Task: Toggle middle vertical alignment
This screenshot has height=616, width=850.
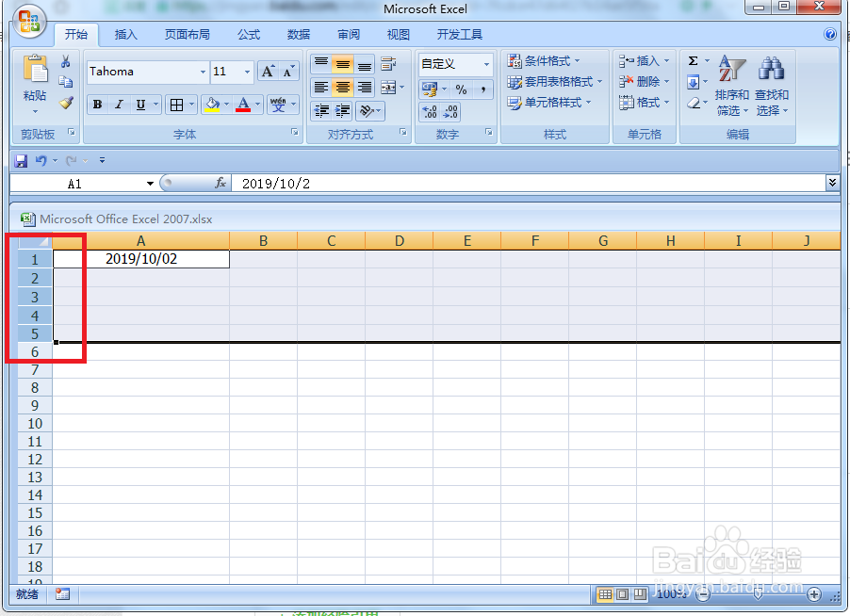Action: 343,64
